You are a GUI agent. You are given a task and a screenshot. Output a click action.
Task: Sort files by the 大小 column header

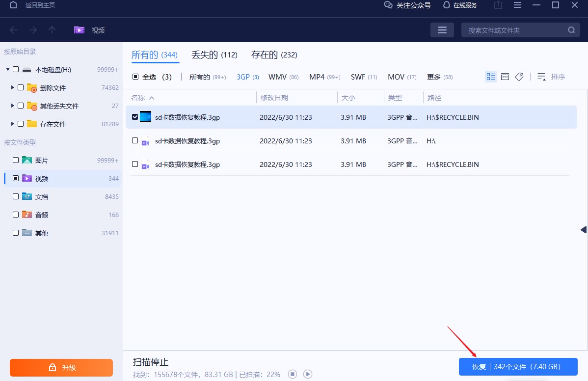pyautogui.click(x=348, y=97)
